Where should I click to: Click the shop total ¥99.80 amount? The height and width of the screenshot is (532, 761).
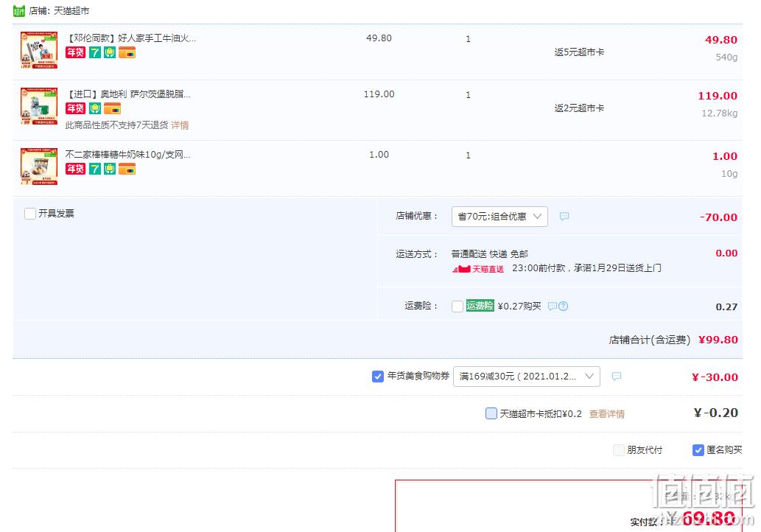[718, 340]
